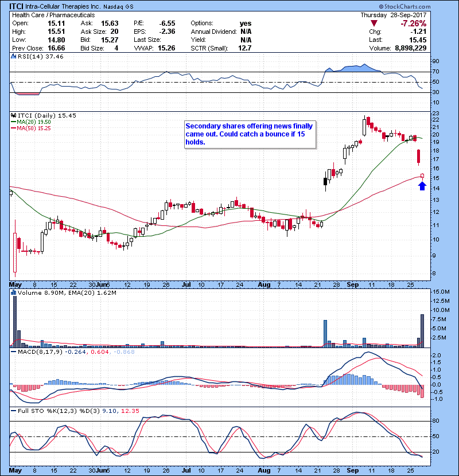The image size is (459, 476).
Task: Click the StockCharts.com label at top right
Action: [404, 6]
